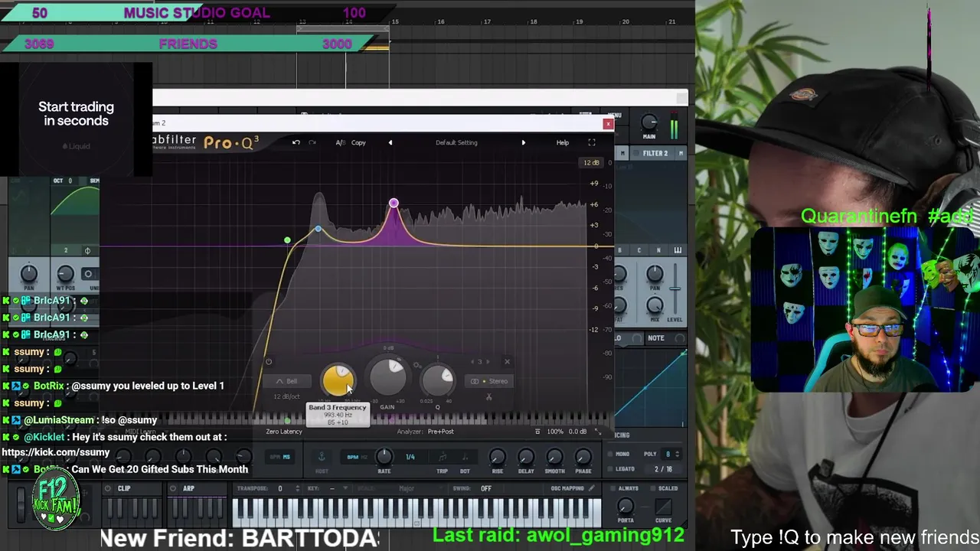Open the Default Setting preset menu
The width and height of the screenshot is (980, 551).
[456, 142]
